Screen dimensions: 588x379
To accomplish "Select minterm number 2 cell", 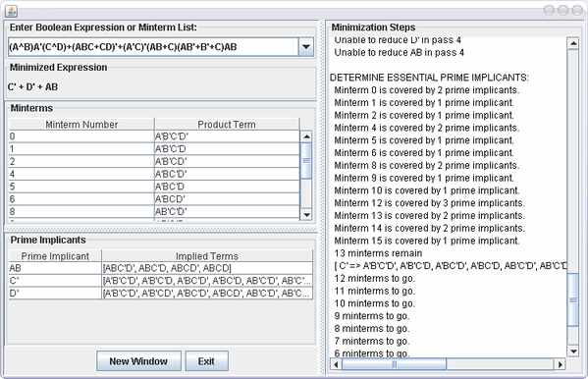I will 81,161.
